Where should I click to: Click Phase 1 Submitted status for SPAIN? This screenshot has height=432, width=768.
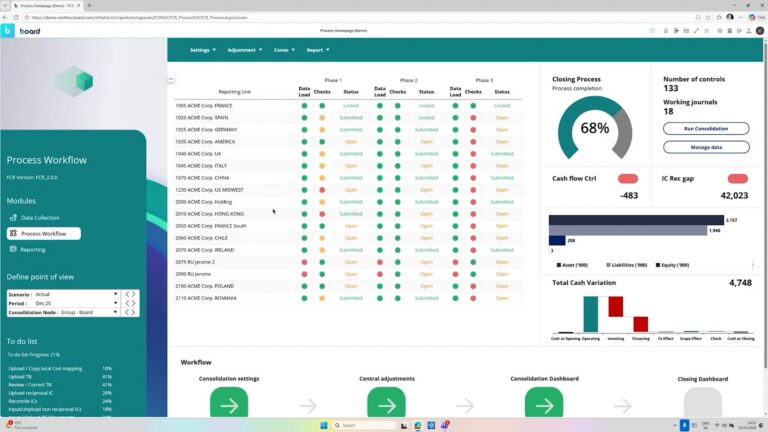pyautogui.click(x=351, y=118)
